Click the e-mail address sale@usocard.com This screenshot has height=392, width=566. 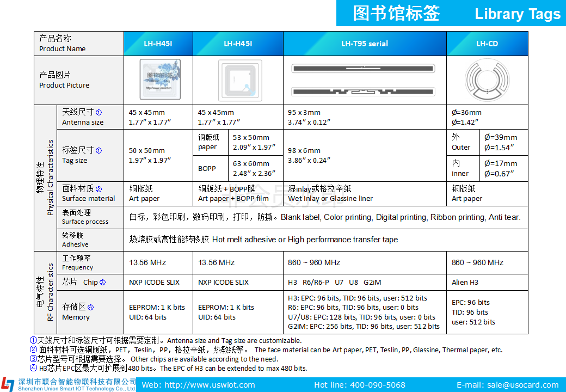click(522, 385)
